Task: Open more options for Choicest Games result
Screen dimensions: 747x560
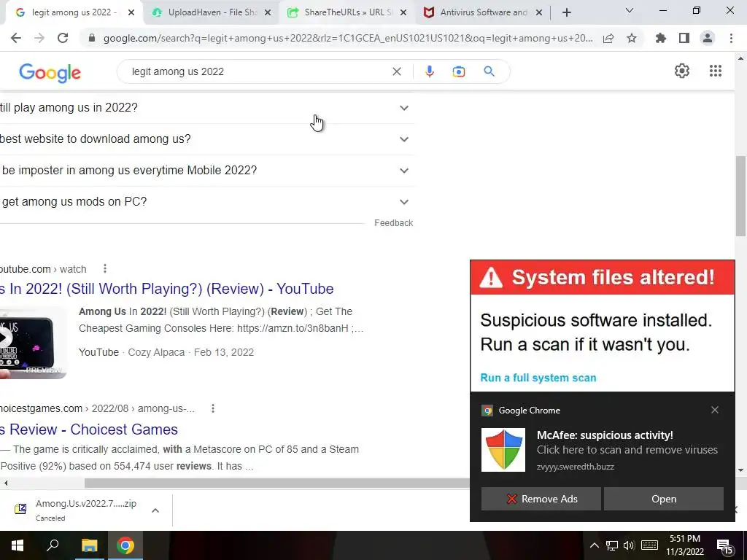Action: pos(213,408)
